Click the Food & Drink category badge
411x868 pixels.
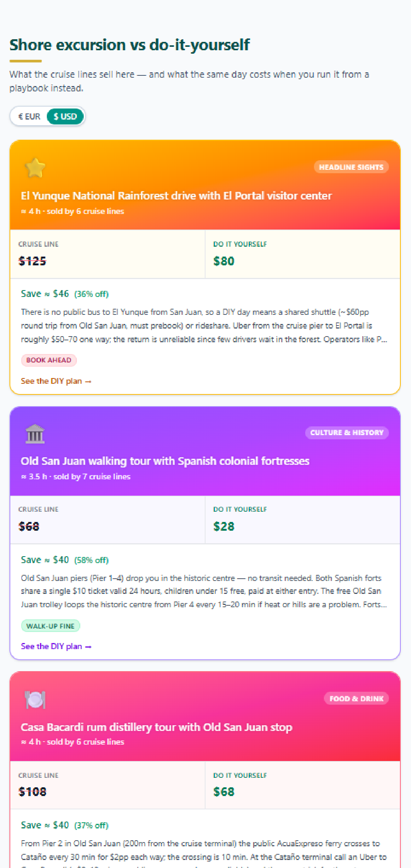point(356,699)
